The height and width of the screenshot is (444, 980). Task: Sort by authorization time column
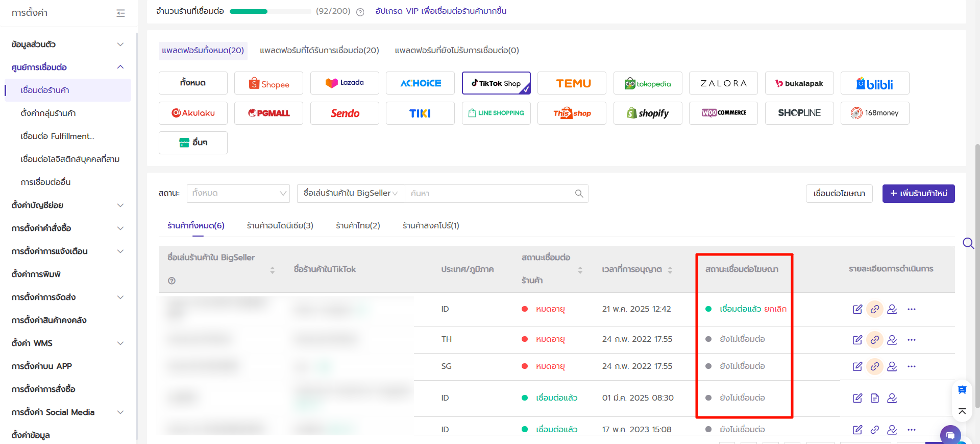pos(670,270)
